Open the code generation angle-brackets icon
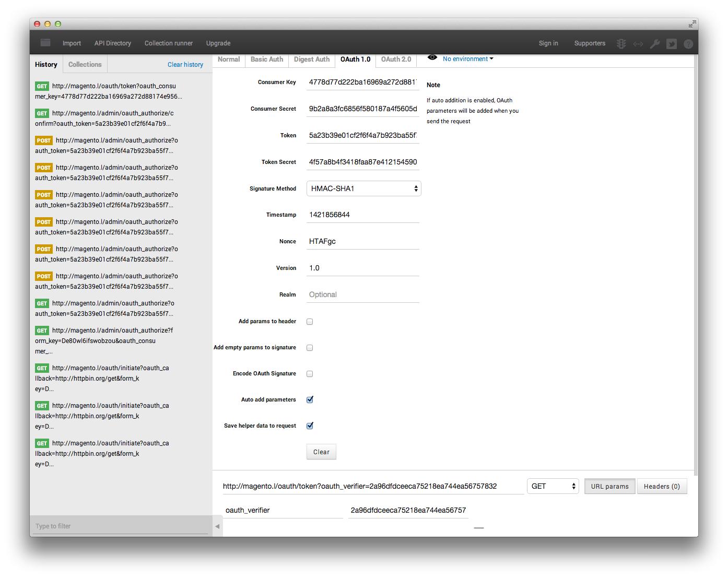 [638, 44]
